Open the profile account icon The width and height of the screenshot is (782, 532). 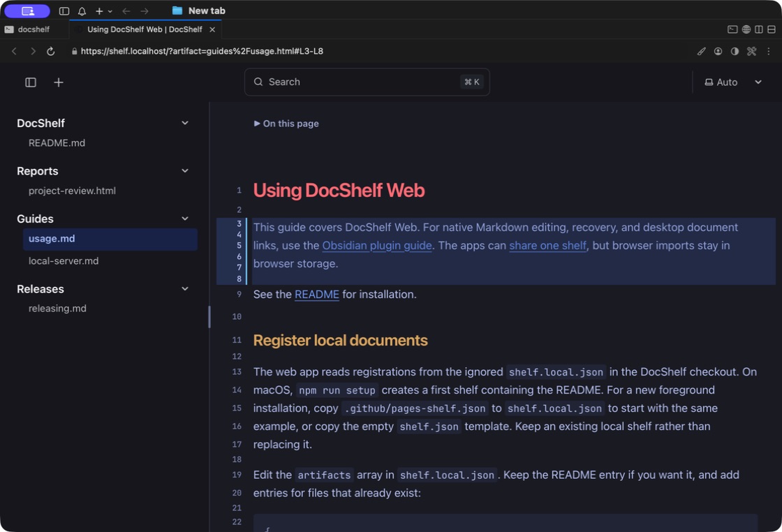click(x=718, y=51)
